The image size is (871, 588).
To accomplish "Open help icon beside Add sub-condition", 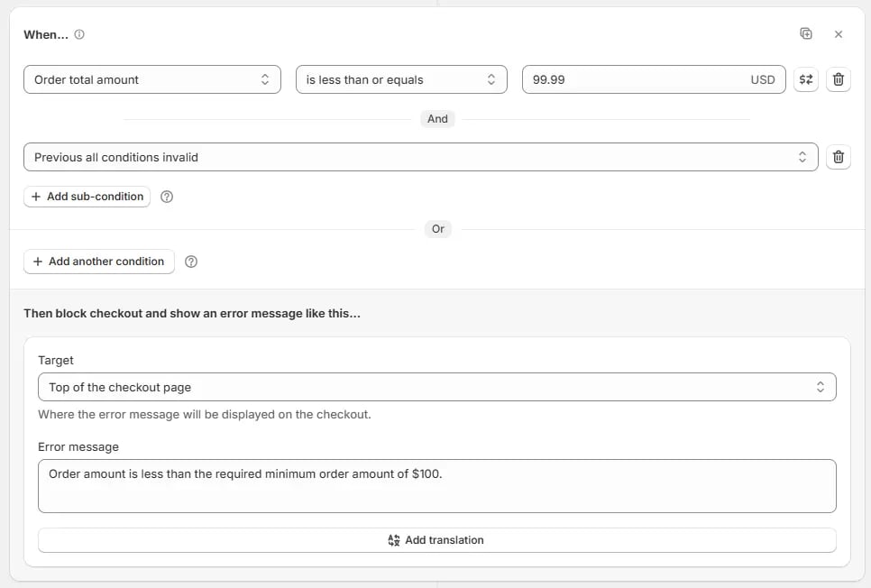I will 167,197.
